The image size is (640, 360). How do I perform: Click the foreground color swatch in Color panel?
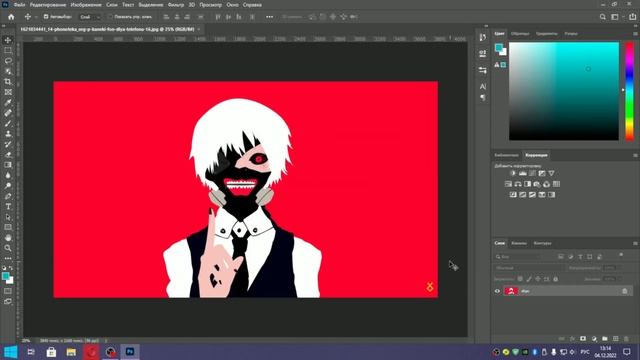pos(498,48)
